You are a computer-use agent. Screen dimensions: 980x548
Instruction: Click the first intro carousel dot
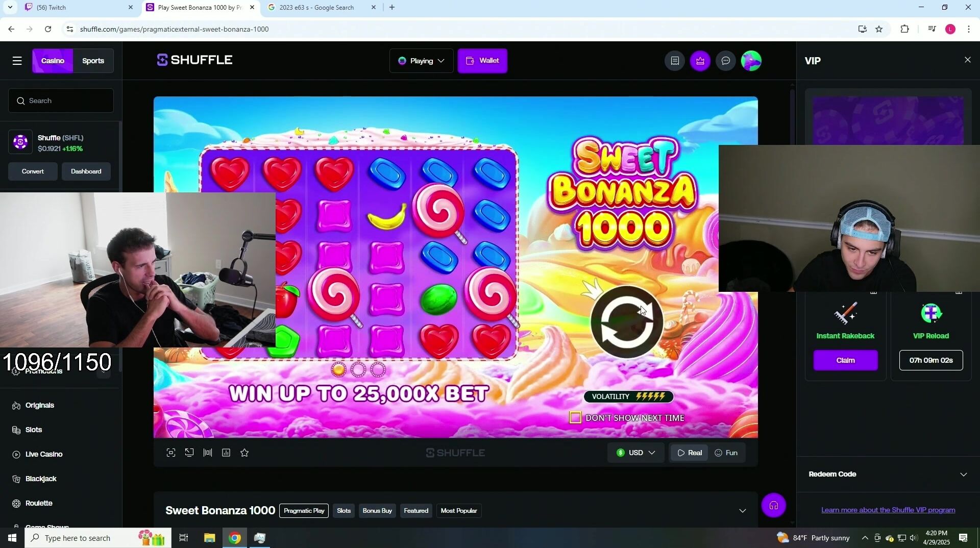click(x=338, y=369)
